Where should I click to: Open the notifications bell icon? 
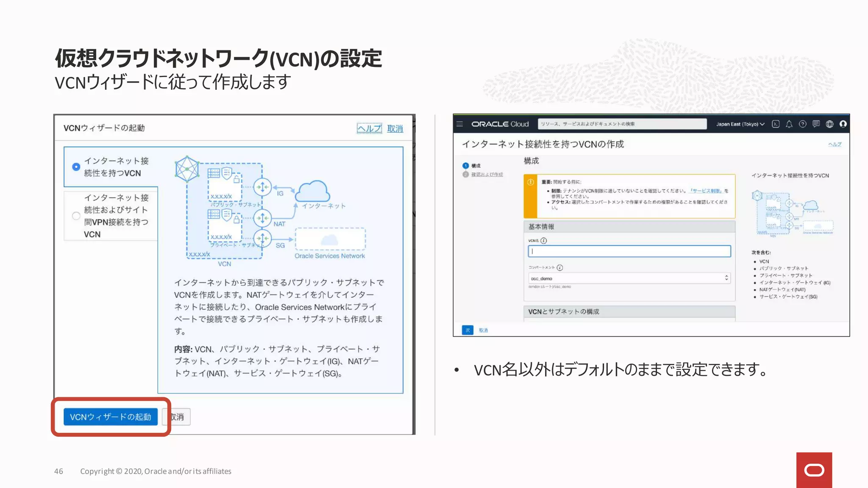tap(789, 124)
